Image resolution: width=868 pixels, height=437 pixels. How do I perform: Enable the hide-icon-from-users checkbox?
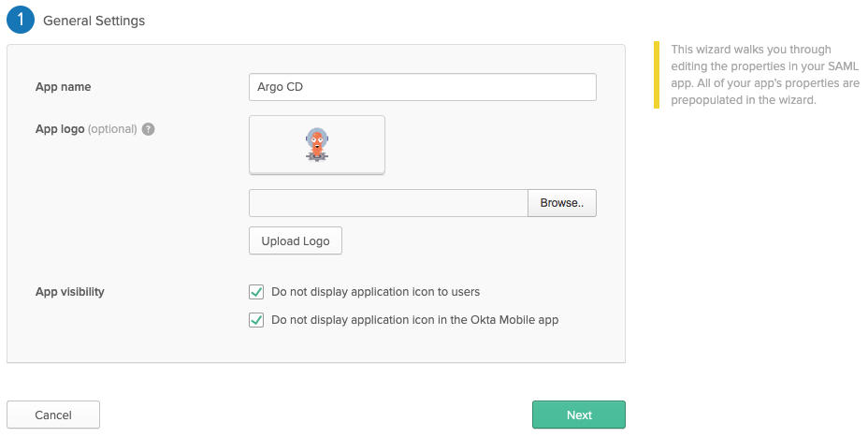click(256, 292)
